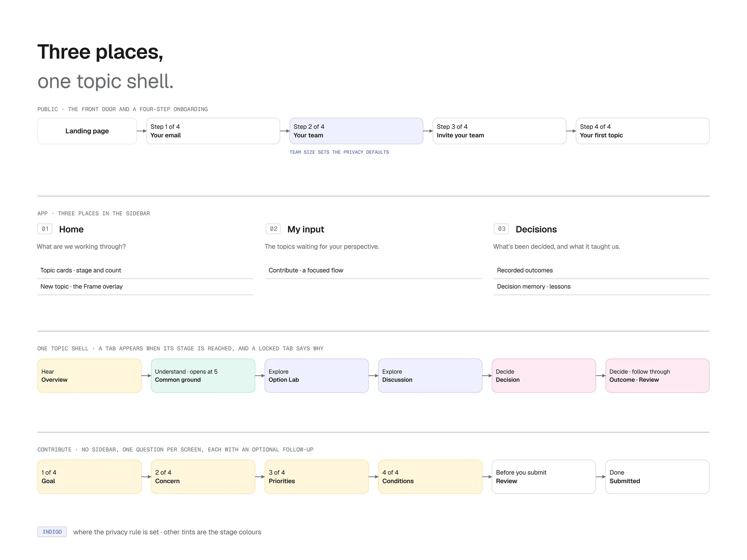Viewport: 747px width, 560px height.
Task: Select the Done Submitted card
Action: click(x=657, y=477)
